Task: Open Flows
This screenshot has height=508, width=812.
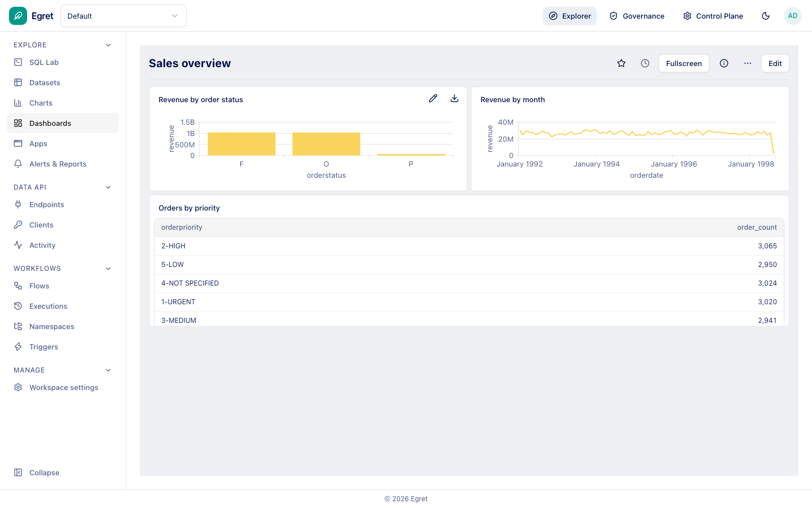Action: click(63, 286)
